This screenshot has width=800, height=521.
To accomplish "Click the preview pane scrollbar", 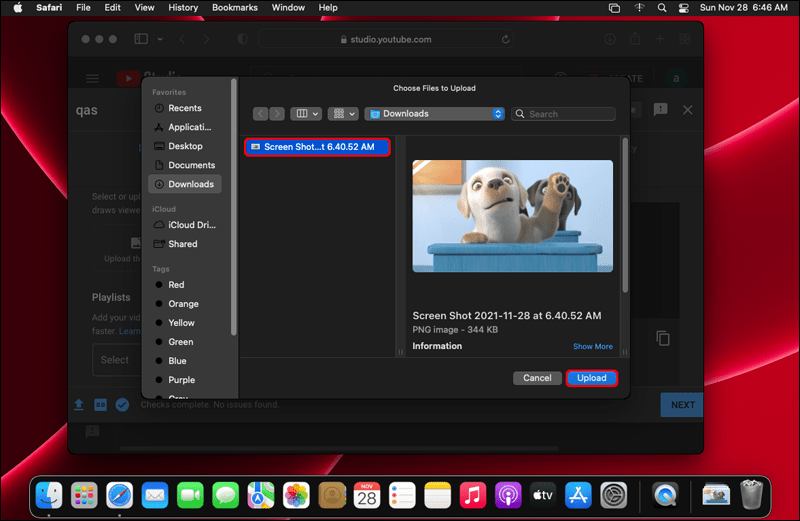I will tap(625, 214).
